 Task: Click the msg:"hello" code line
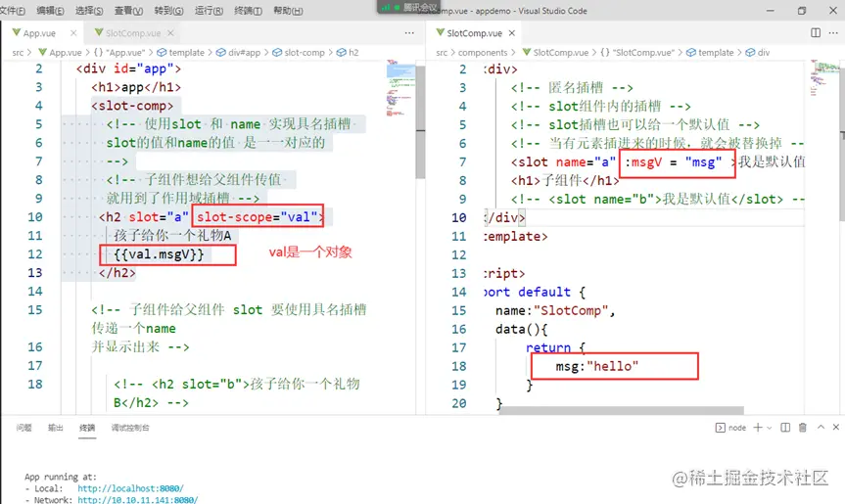[x=597, y=366]
